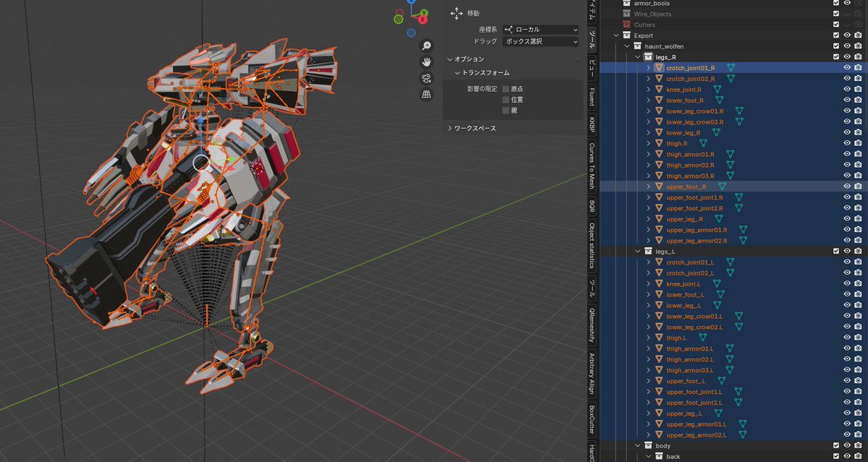
Task: Uncheck the legs_.R collection checkbox
Action: (836, 56)
